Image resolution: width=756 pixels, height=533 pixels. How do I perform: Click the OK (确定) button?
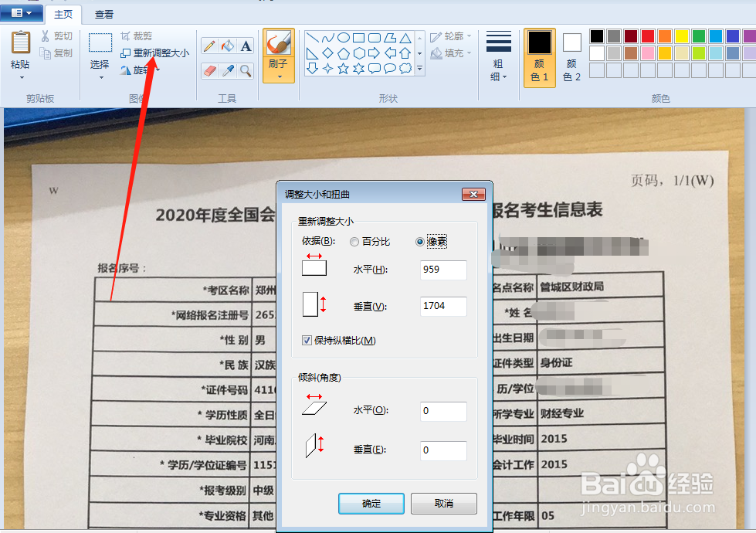pyautogui.click(x=371, y=504)
